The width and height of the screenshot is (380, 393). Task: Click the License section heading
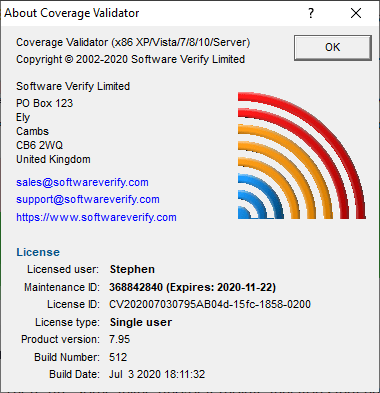[x=38, y=252]
